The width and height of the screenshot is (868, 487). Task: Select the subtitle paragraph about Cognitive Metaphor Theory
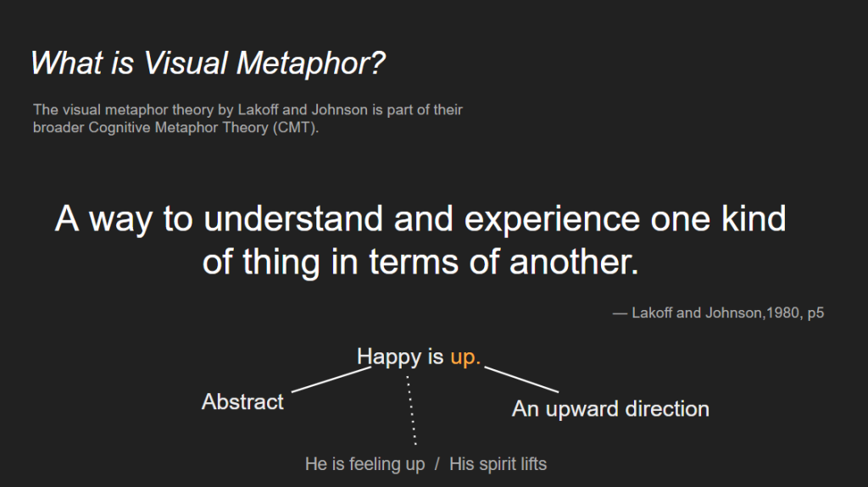(x=248, y=119)
